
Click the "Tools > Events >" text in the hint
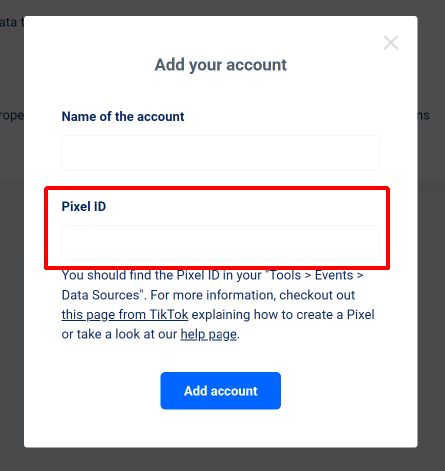click(x=316, y=275)
